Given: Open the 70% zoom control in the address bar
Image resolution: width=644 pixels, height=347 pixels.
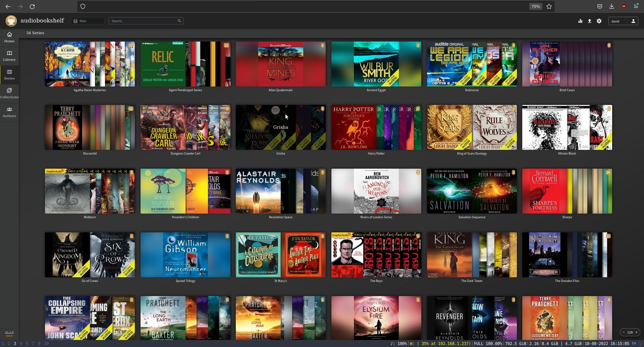Looking at the screenshot, I should [x=535, y=6].
